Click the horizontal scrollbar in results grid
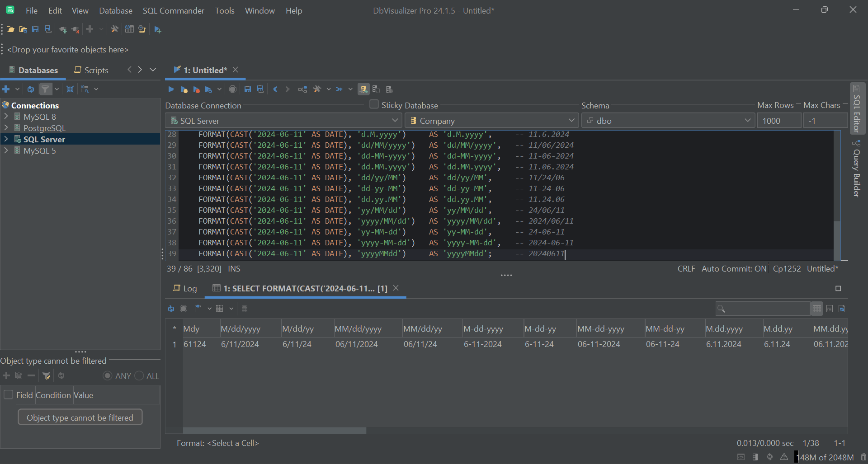The height and width of the screenshot is (464, 868). [x=274, y=431]
